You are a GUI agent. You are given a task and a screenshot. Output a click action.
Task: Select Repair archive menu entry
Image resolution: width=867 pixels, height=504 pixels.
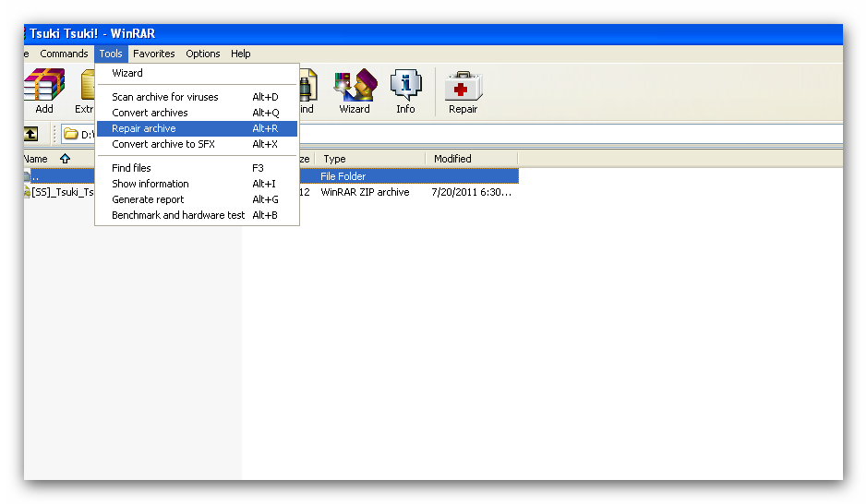click(x=197, y=128)
